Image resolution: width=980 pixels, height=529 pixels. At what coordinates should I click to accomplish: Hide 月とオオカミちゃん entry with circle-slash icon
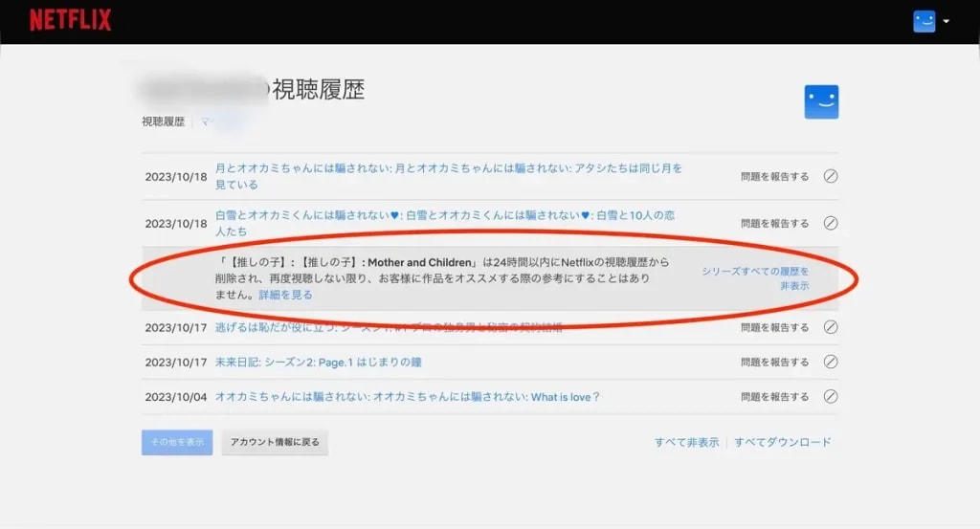[831, 176]
